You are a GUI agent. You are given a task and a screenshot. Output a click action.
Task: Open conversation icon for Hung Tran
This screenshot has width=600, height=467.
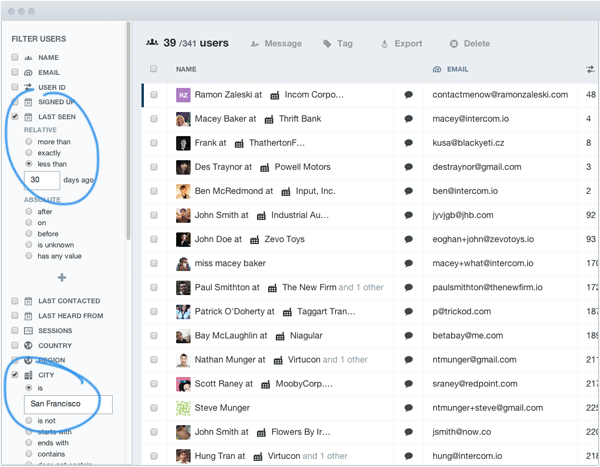click(408, 456)
